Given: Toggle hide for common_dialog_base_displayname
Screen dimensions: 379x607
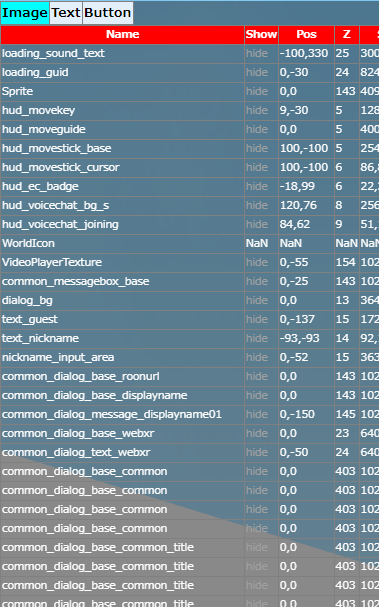Looking at the screenshot, I should click(x=257, y=395).
